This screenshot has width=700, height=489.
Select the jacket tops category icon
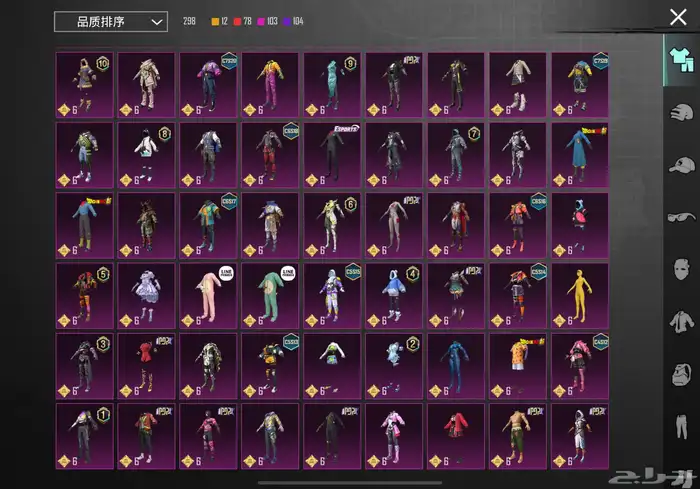coord(680,321)
